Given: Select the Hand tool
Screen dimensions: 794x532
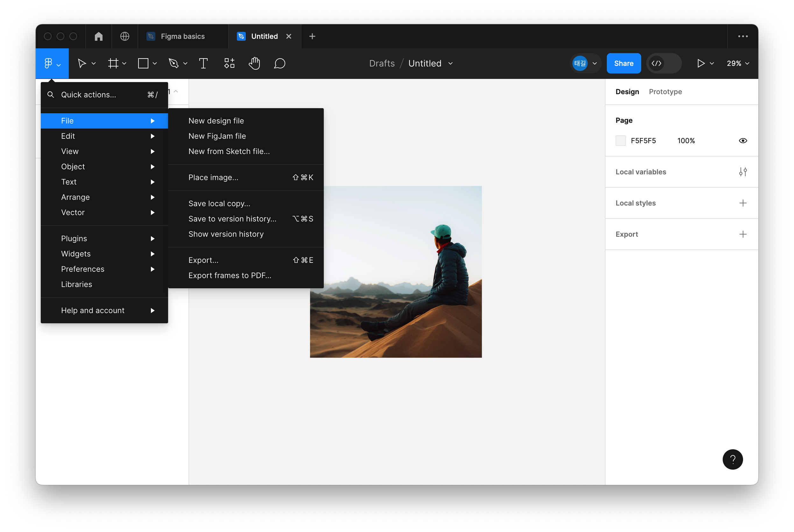Looking at the screenshot, I should point(254,63).
